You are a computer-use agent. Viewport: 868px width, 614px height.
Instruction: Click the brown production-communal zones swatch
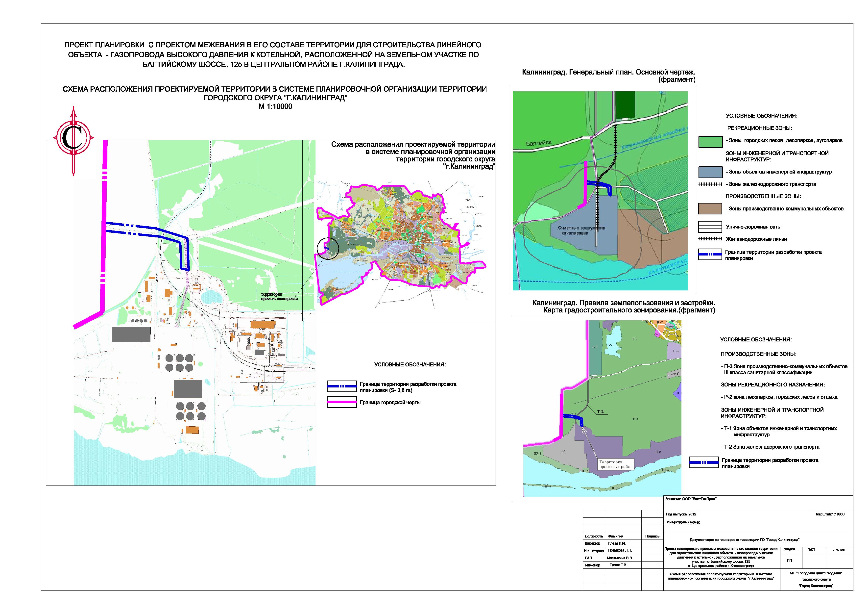[x=710, y=208]
